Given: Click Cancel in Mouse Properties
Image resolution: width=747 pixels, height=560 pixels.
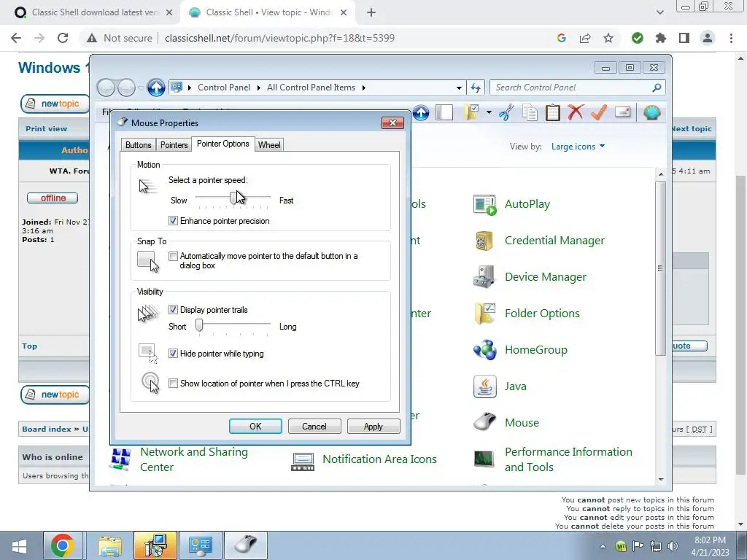Looking at the screenshot, I should (314, 426).
